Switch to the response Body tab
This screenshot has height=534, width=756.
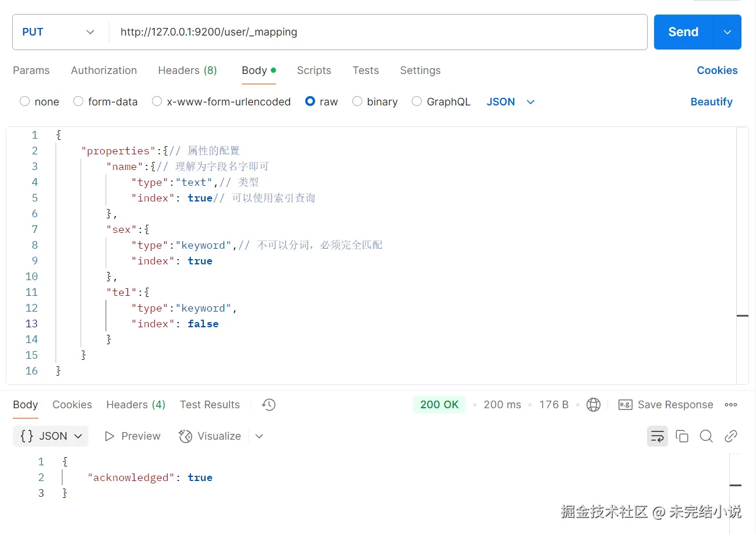[x=26, y=405]
